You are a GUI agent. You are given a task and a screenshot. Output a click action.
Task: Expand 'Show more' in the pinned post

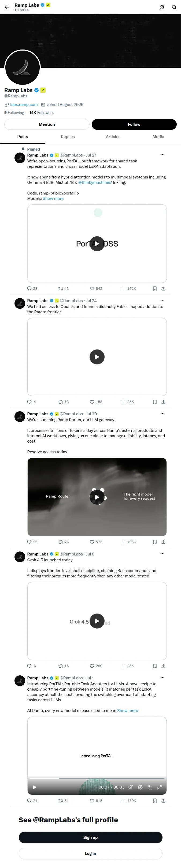(x=53, y=199)
